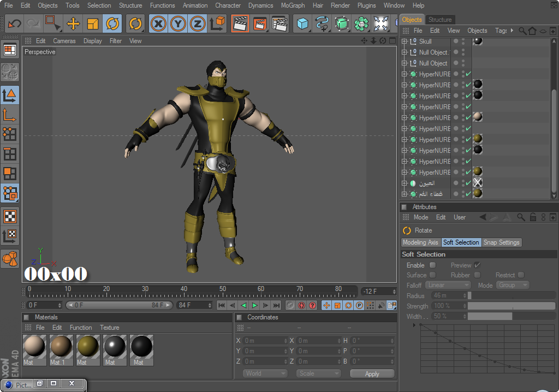Open the Render Settings icon
Image resolution: width=559 pixels, height=392 pixels.
(x=279, y=23)
